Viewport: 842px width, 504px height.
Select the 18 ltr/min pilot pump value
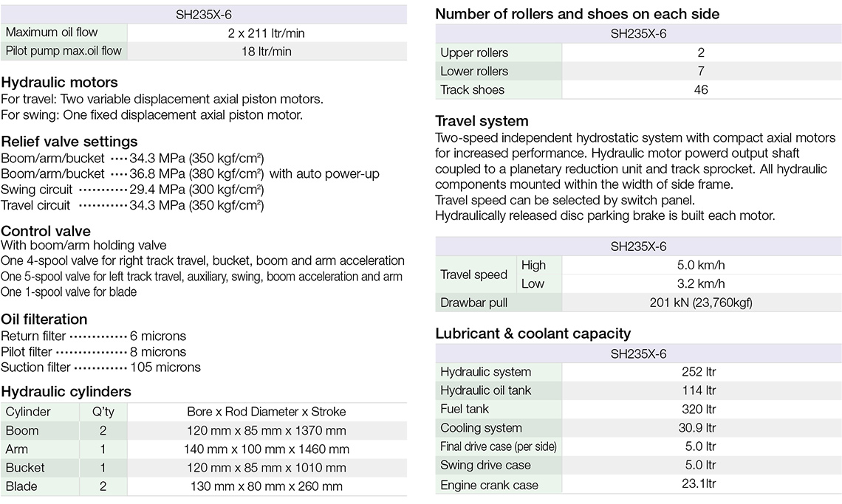point(266,51)
